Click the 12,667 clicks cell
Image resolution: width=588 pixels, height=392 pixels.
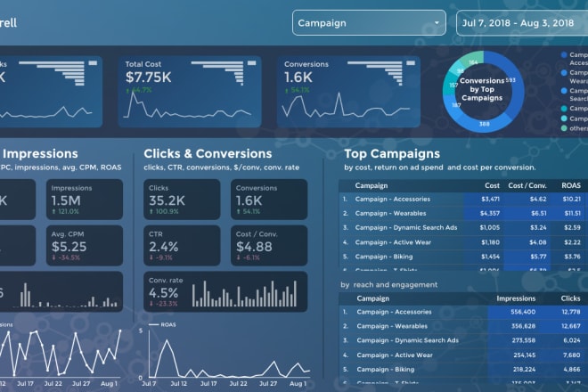pyautogui.click(x=571, y=326)
